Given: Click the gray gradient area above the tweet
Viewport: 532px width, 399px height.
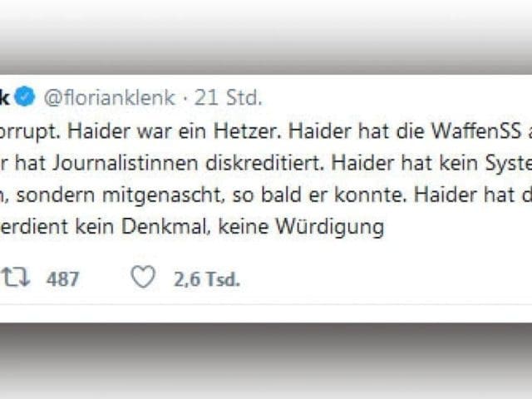Looking at the screenshot, I should click(266, 37).
